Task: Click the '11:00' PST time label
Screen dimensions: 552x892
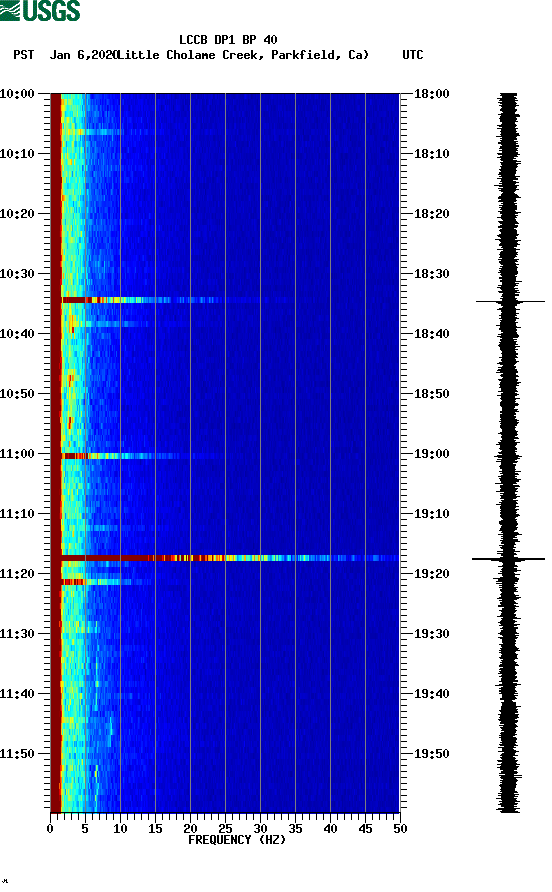Action: [x=18, y=453]
